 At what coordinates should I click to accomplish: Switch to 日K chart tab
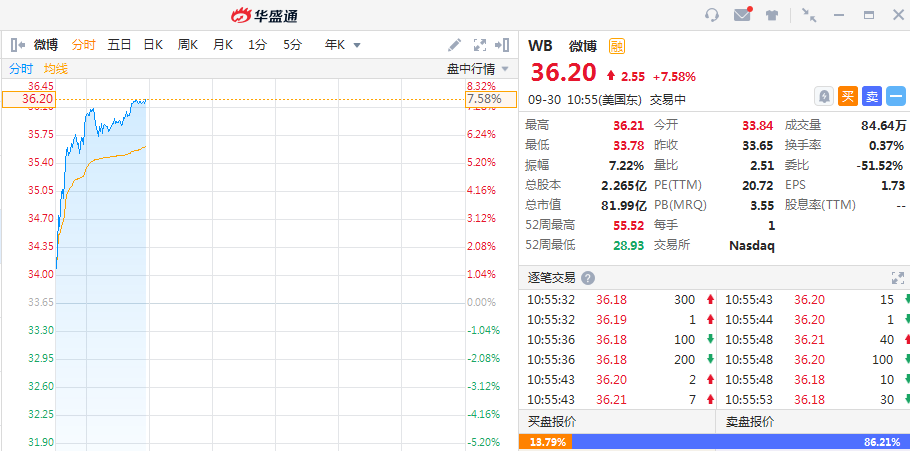click(x=153, y=45)
